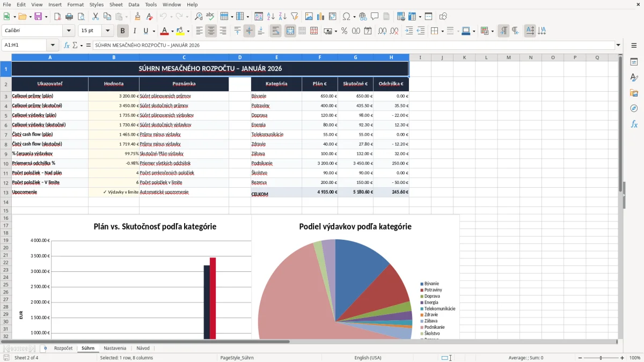Open sidebar Functions fx icon
The image size is (644, 362).
click(x=634, y=124)
